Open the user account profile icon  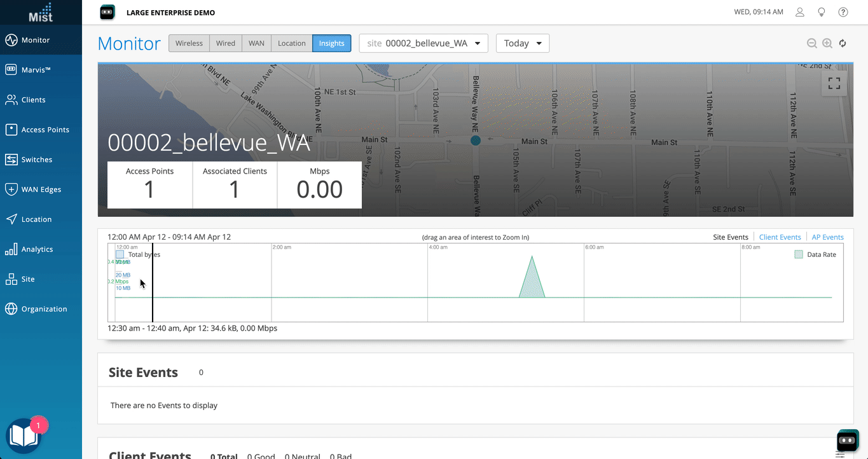pyautogui.click(x=800, y=12)
